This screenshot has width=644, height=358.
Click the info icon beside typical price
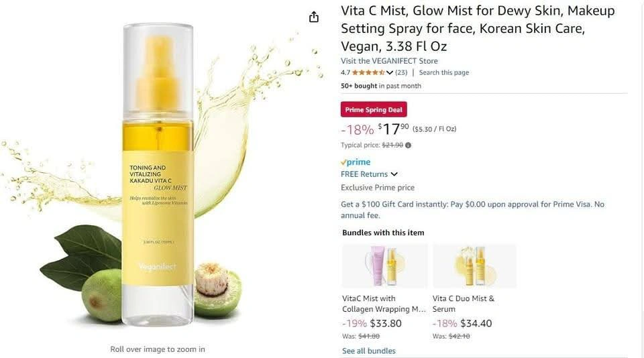pos(408,145)
